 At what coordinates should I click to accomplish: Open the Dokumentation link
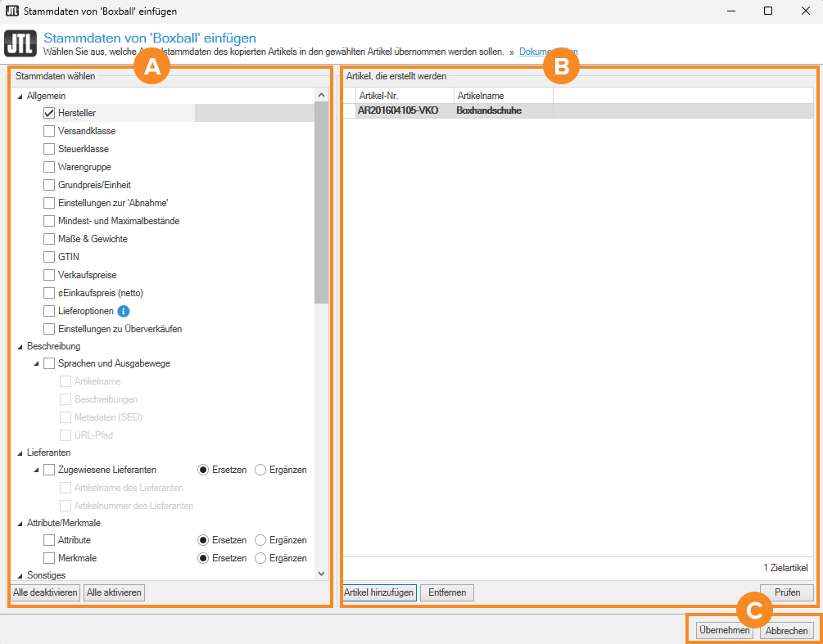coord(548,52)
